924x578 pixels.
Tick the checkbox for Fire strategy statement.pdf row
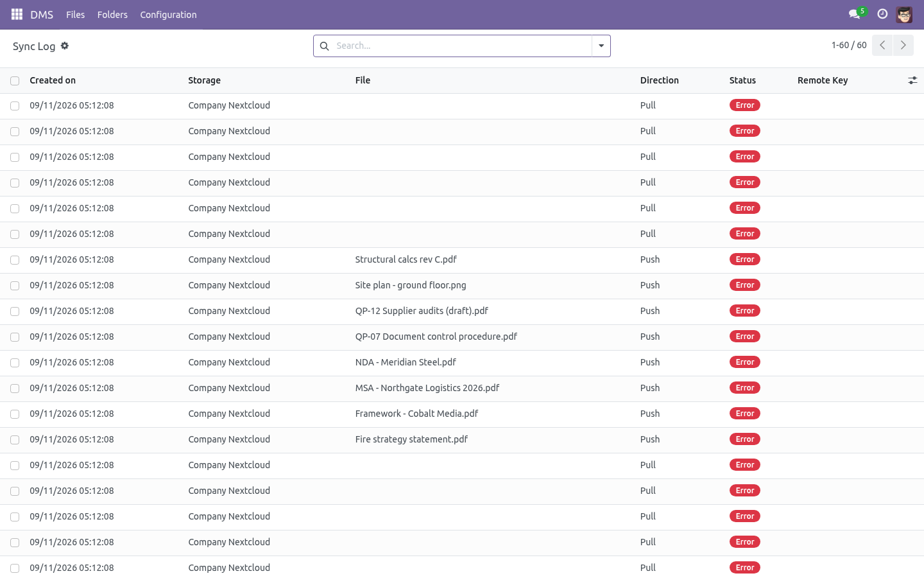tap(15, 440)
